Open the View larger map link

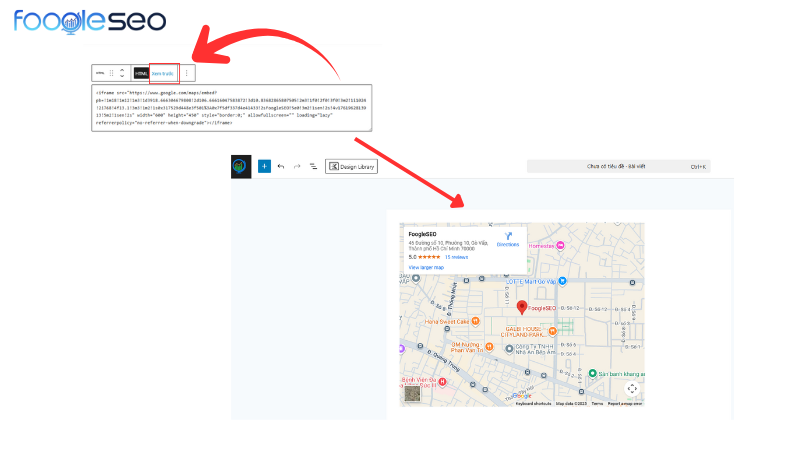tap(427, 268)
